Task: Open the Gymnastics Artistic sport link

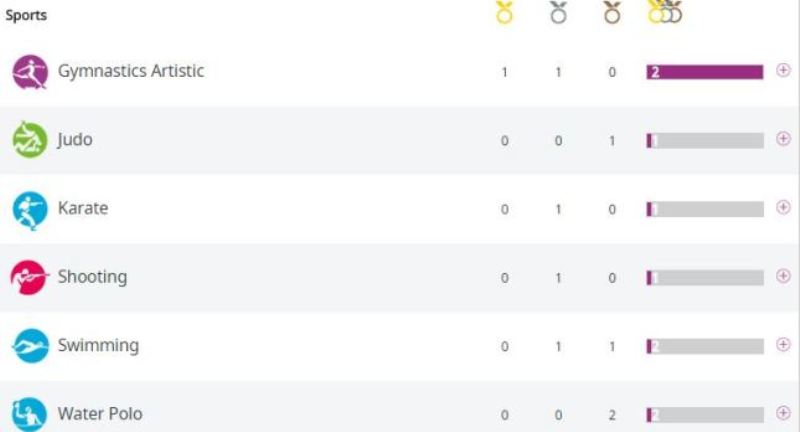Action: [x=131, y=71]
